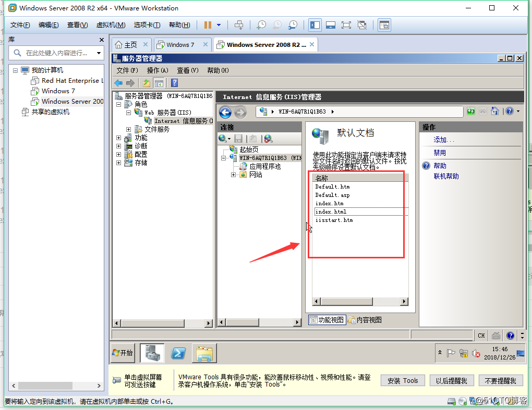Click 以后提醒我 button
Image resolution: width=532 pixels, height=410 pixels.
pos(452,380)
